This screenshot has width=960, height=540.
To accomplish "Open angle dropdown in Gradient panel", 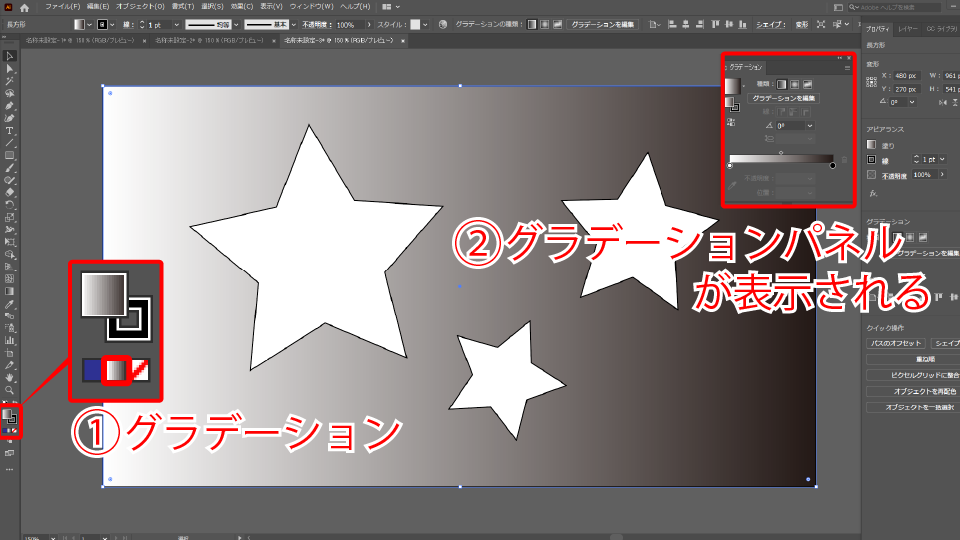I will tap(810, 126).
